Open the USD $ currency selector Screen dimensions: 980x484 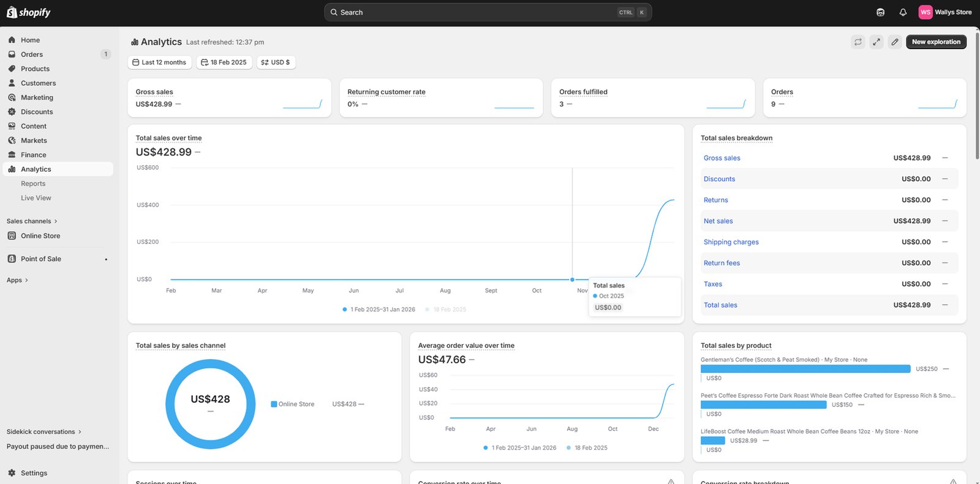pos(276,62)
